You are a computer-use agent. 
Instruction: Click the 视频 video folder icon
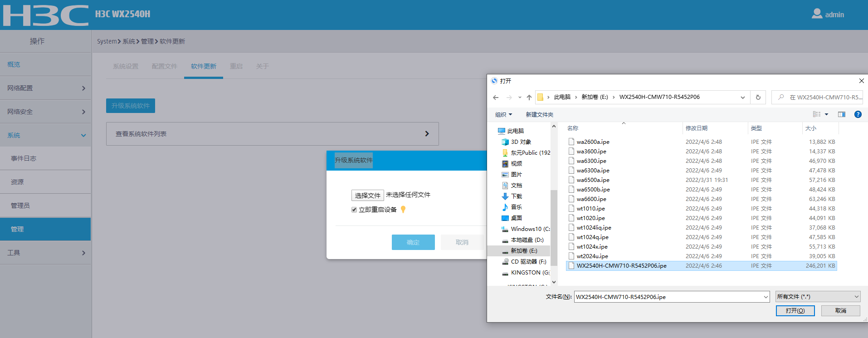tap(505, 164)
